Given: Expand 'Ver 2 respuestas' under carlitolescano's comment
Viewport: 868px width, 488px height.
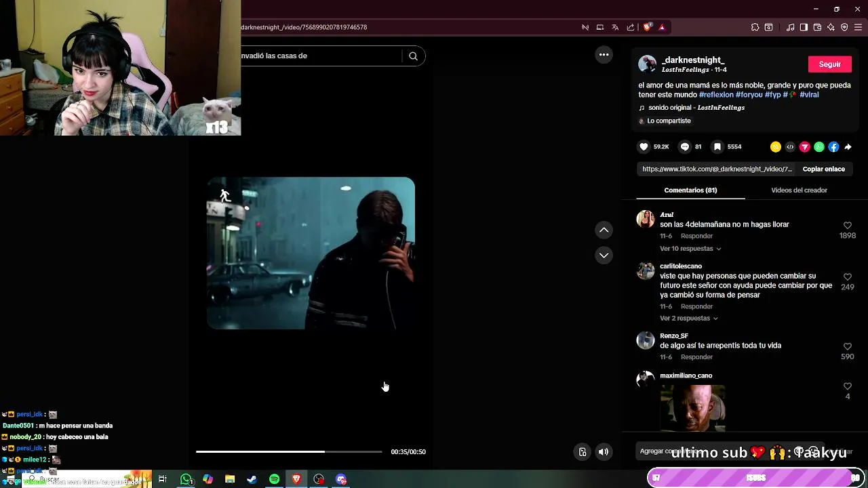Looking at the screenshot, I should click(x=688, y=319).
